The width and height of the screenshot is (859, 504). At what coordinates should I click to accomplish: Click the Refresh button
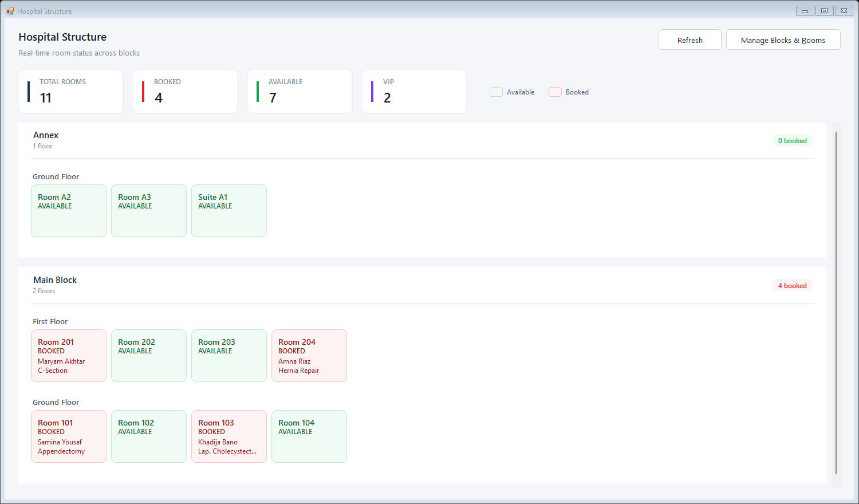click(690, 40)
